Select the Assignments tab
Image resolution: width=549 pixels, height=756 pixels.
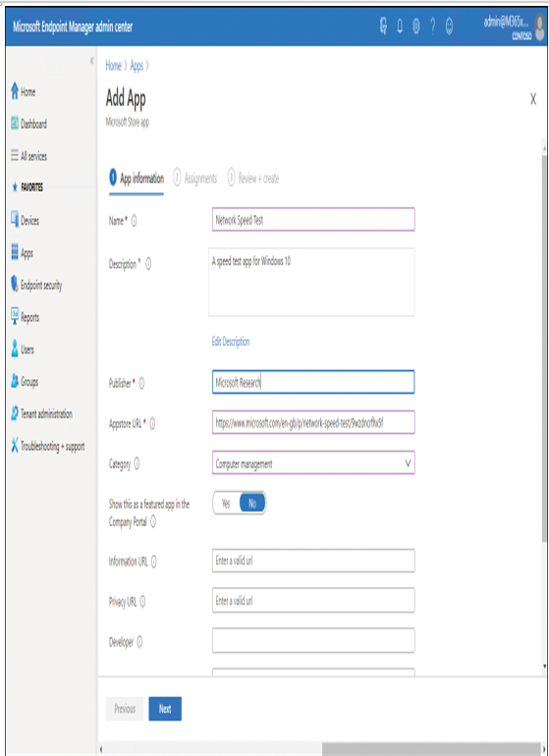point(195,179)
